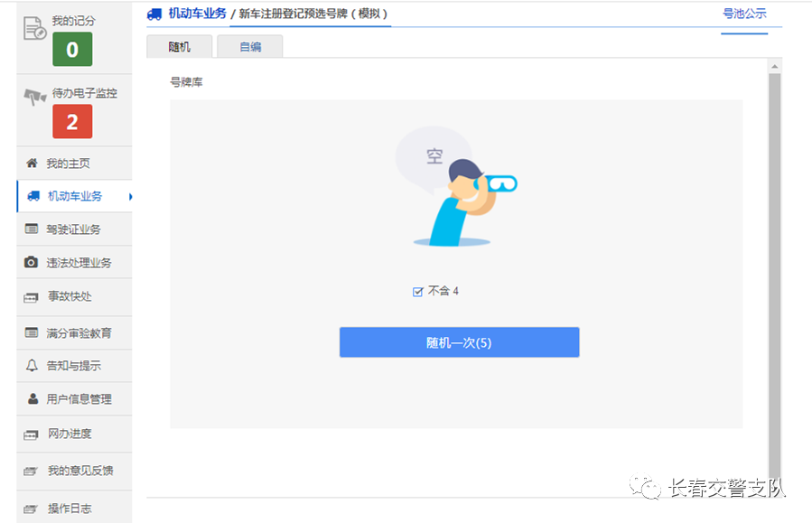Open 我的意见反馈 via its icon
This screenshot has width=812, height=523.
coord(33,471)
